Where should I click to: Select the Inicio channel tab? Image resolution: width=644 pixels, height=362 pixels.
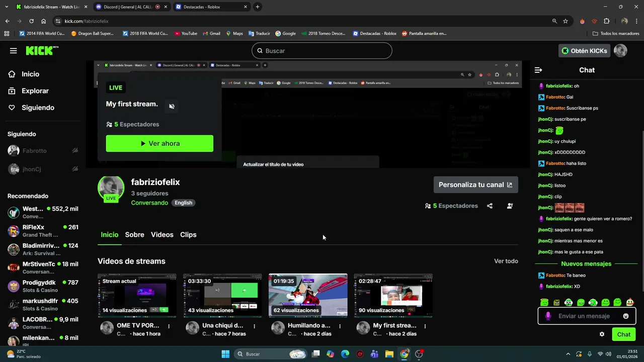click(109, 235)
